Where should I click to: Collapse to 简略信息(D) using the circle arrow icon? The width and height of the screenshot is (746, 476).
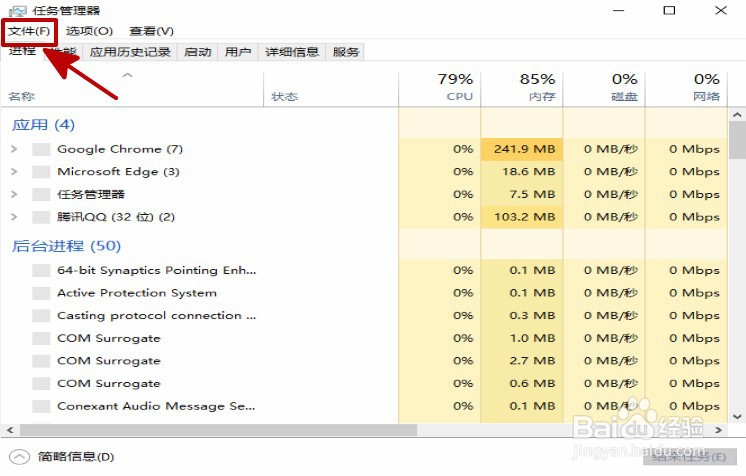(19, 457)
